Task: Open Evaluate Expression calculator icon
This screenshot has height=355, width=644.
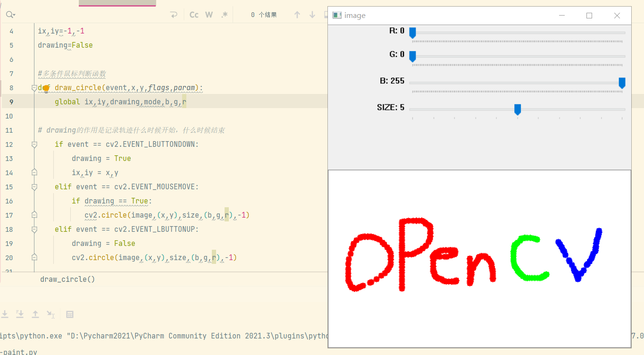Action: click(70, 314)
